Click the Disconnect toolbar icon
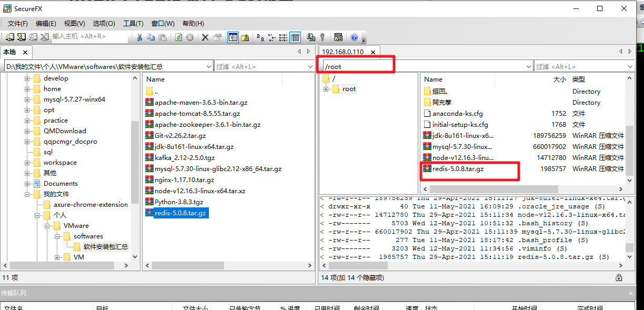Screen dimensions: 644x310 [44, 37]
